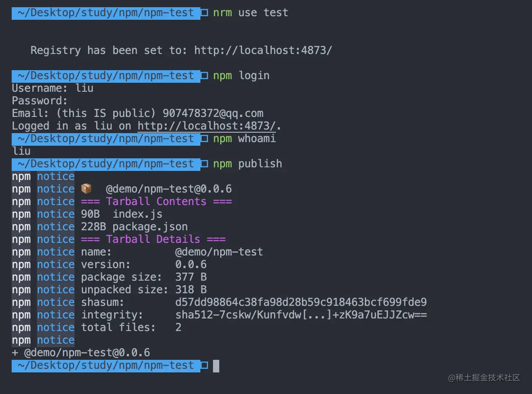532x394 pixels.
Task: Click the 'Tarball Contents' heading
Action: 156,201
